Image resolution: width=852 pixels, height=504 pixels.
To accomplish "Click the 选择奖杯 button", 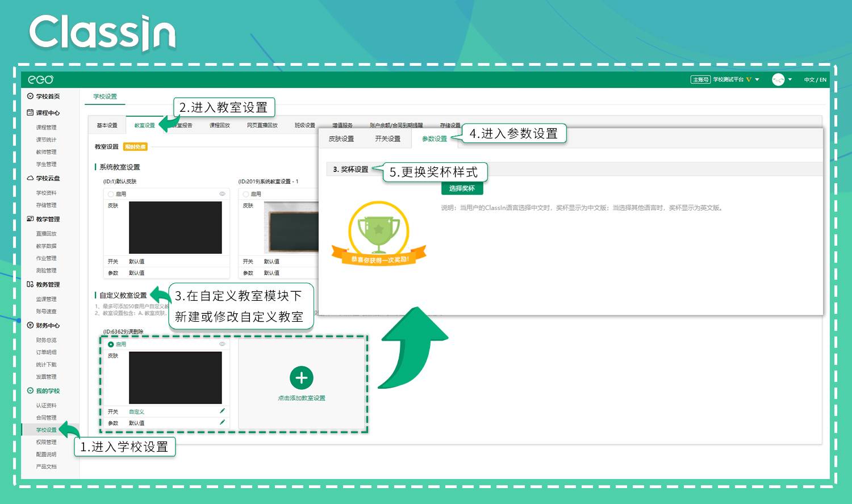I will [462, 188].
